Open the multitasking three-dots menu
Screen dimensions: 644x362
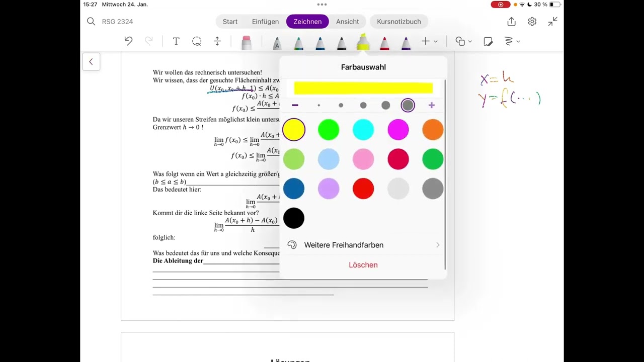[322, 4]
